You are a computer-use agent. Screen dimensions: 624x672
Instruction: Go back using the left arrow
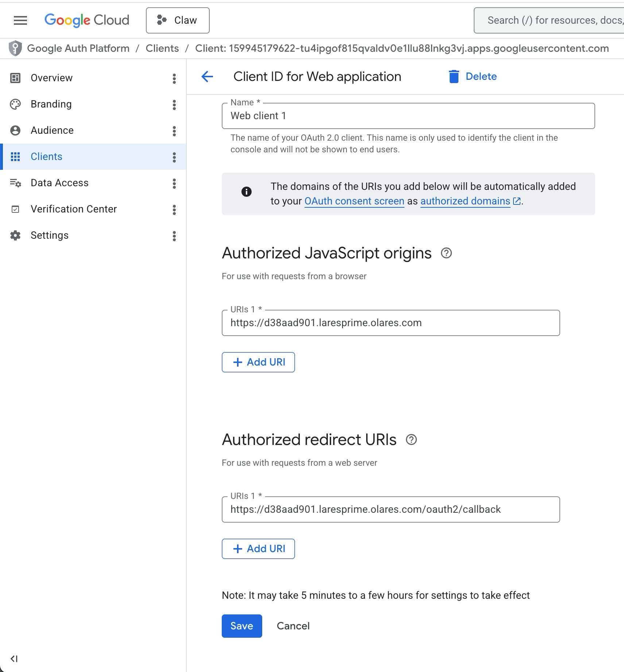click(x=207, y=77)
